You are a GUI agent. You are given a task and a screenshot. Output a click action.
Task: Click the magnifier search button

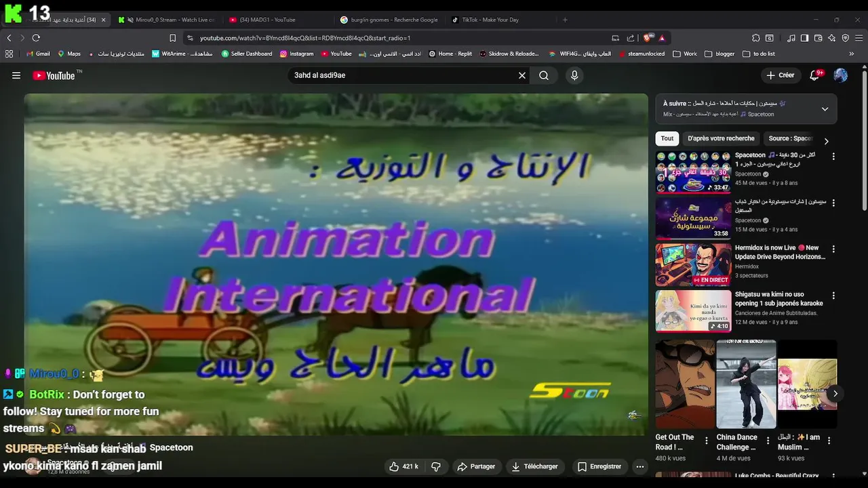544,75
